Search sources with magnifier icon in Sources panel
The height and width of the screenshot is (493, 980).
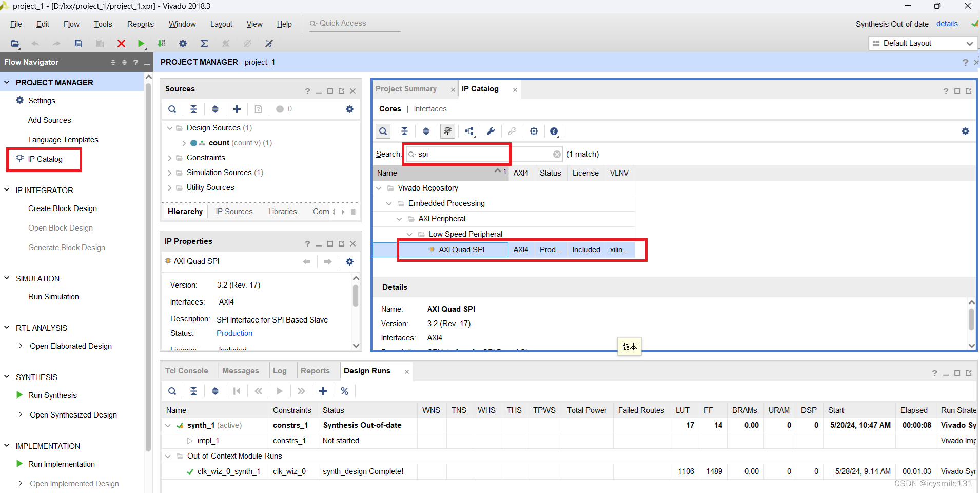click(x=172, y=109)
